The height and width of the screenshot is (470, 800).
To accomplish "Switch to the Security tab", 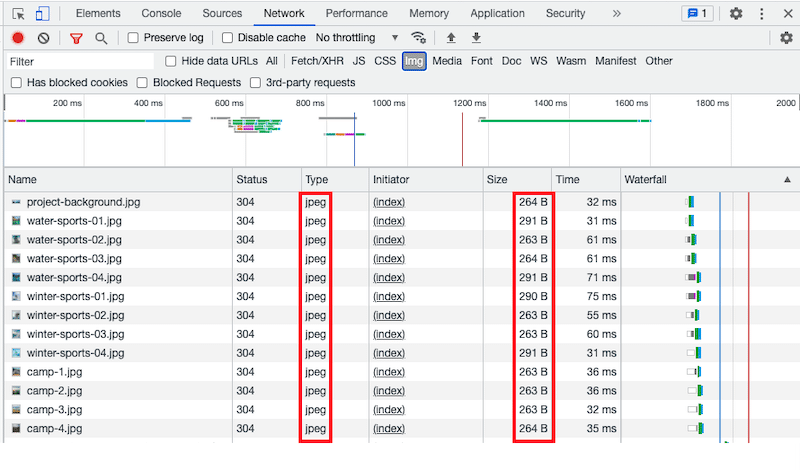I will tap(565, 13).
